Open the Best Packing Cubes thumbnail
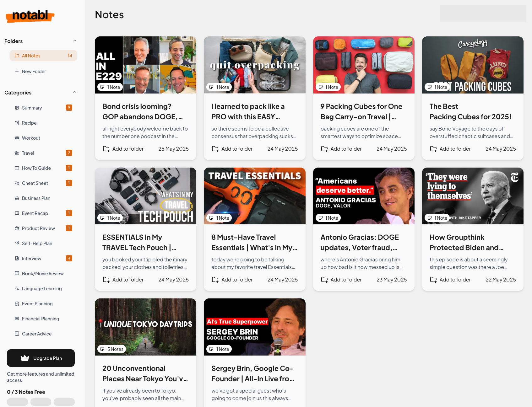This screenshot has width=532, height=407. [473, 65]
